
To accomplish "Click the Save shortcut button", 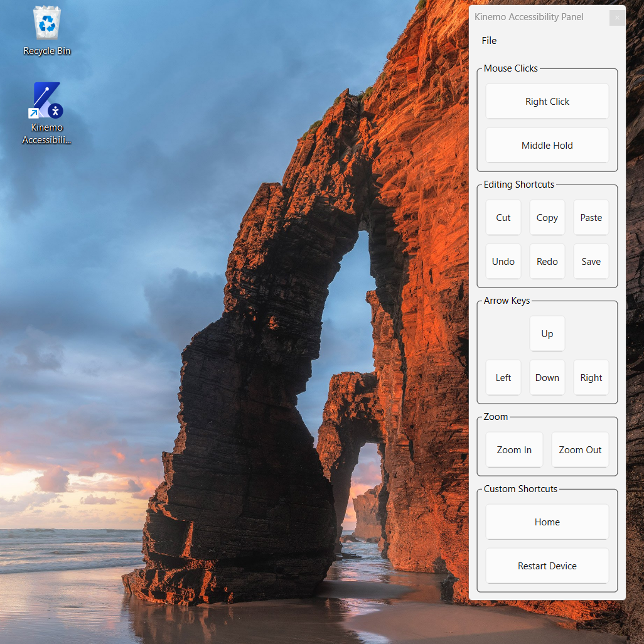I will click(x=591, y=262).
